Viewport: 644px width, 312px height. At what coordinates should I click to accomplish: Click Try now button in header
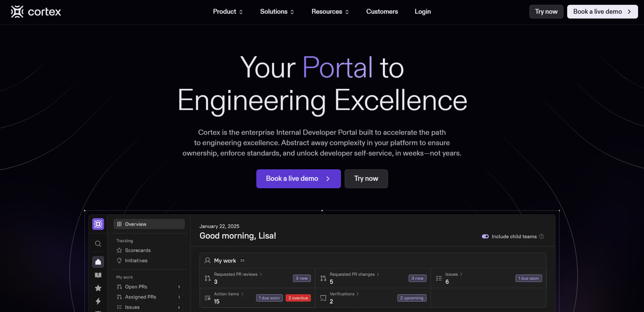point(546,12)
